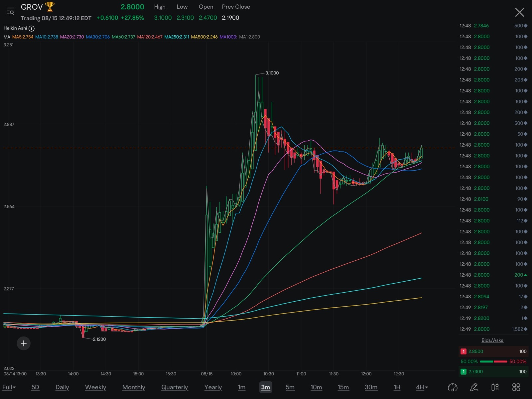The height and width of the screenshot is (399, 532).
Task: Select the 5m interval
Action: click(x=290, y=387)
